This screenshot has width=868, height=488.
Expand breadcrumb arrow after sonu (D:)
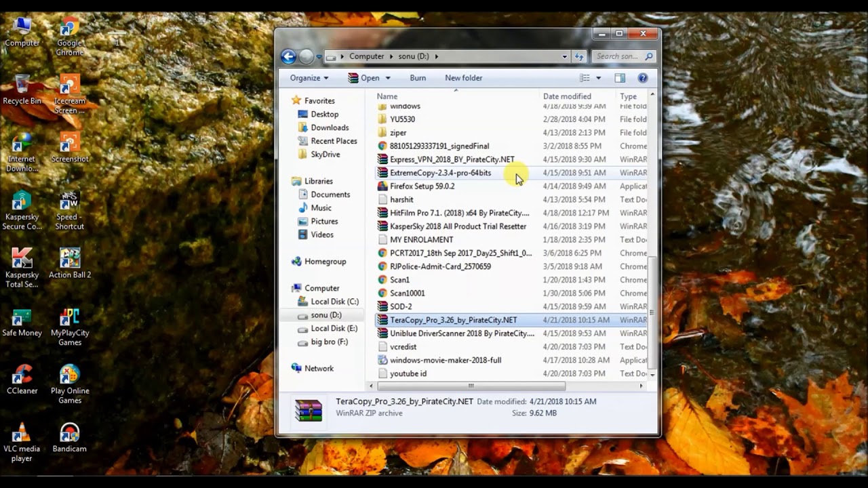point(436,56)
